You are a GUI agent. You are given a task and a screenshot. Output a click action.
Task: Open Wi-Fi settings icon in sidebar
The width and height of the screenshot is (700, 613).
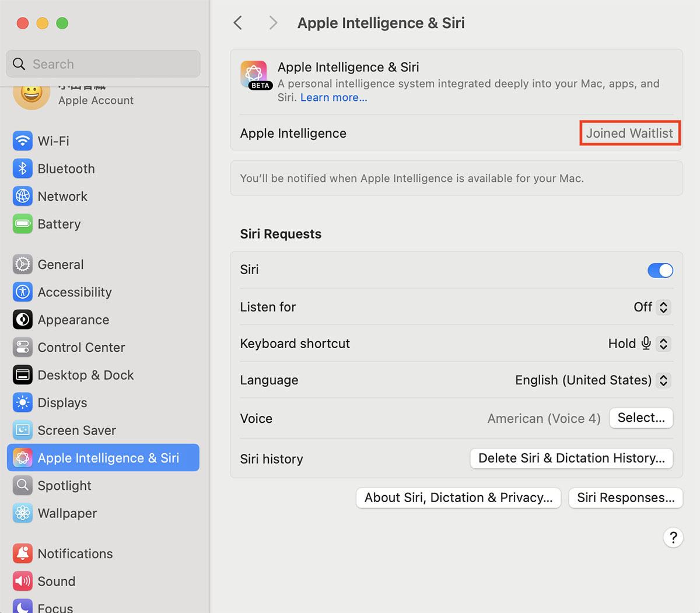(x=23, y=141)
